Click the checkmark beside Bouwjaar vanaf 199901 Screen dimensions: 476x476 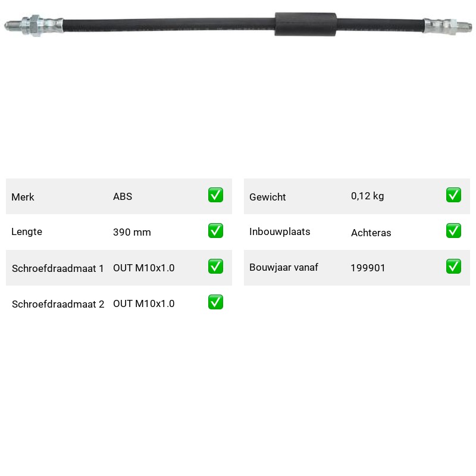[x=453, y=266]
